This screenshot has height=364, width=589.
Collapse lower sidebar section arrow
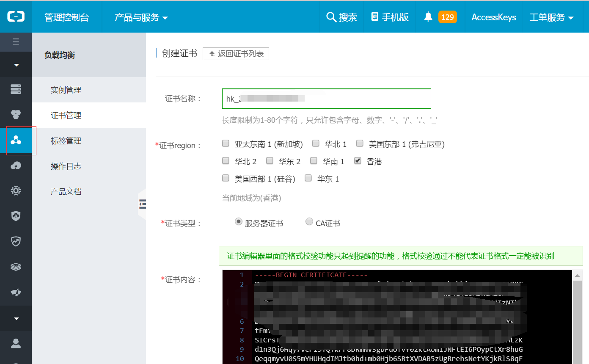tap(16, 318)
